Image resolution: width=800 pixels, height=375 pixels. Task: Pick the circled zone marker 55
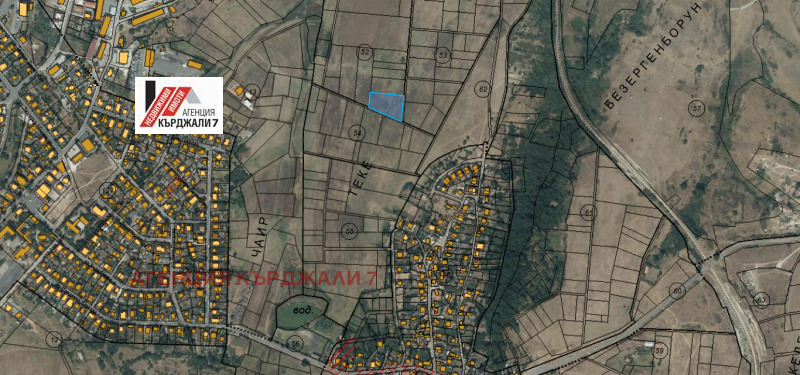point(349,231)
